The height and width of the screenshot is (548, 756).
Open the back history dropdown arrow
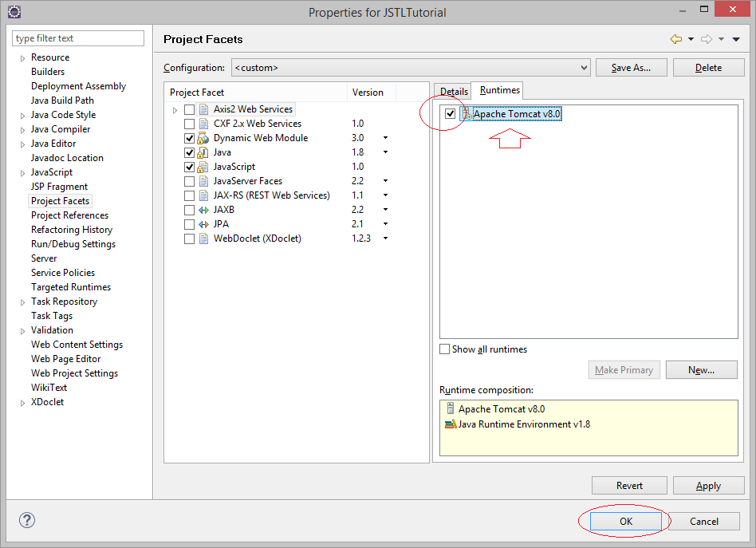[x=691, y=39]
